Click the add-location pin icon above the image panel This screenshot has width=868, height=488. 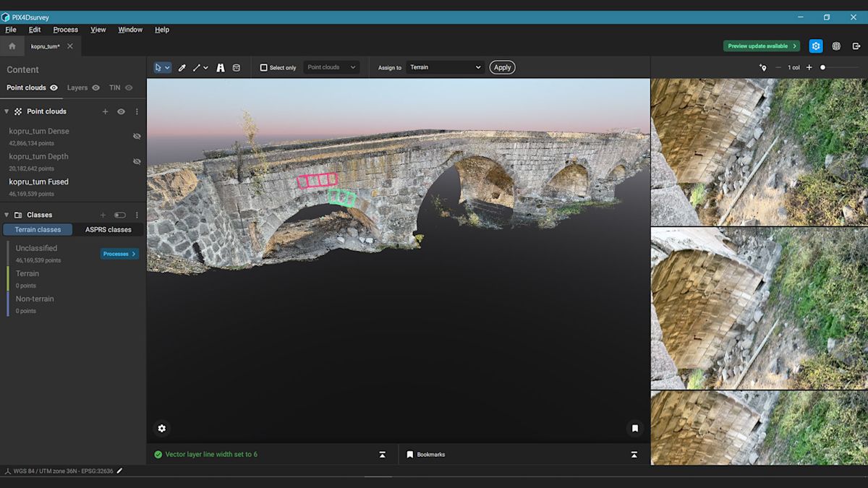(762, 67)
